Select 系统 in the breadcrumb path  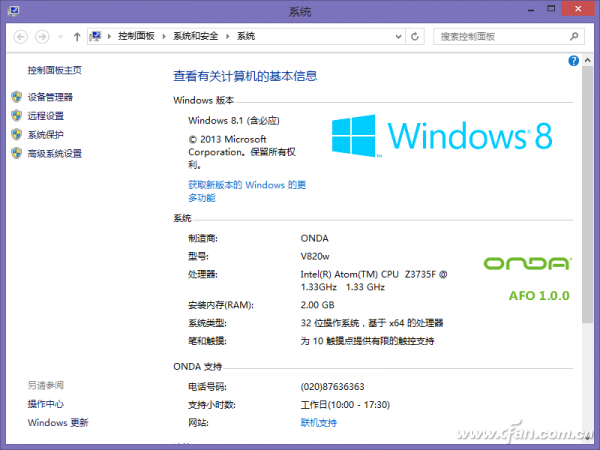click(246, 36)
